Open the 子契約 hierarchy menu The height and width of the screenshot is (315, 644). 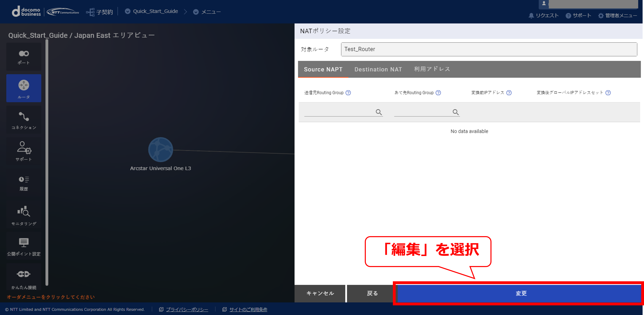click(99, 12)
